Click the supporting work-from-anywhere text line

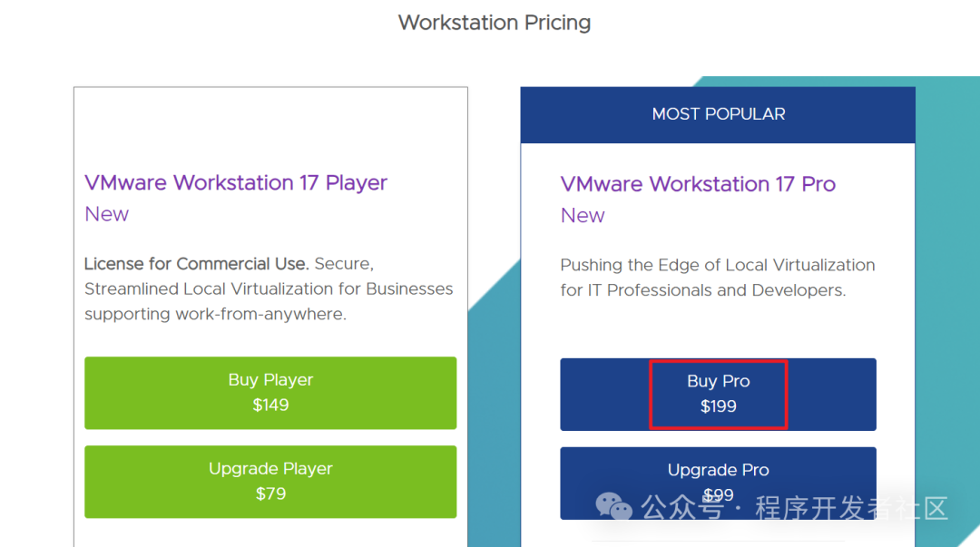tap(215, 314)
